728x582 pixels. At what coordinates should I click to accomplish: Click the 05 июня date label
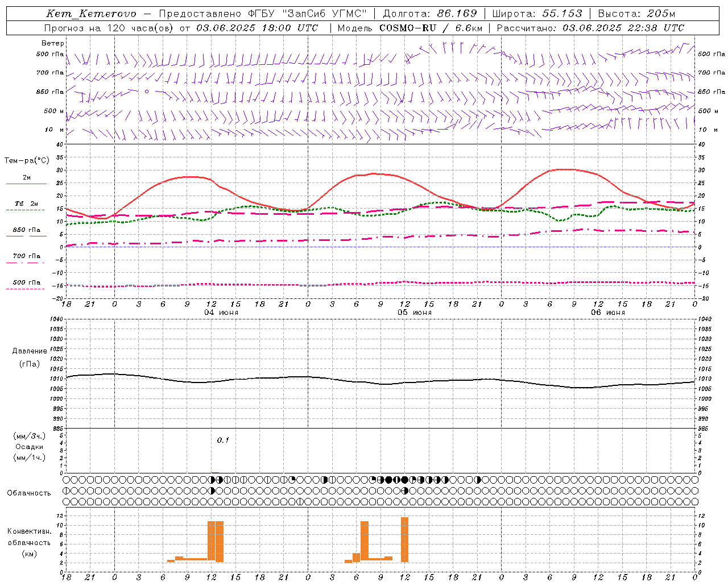pos(415,313)
